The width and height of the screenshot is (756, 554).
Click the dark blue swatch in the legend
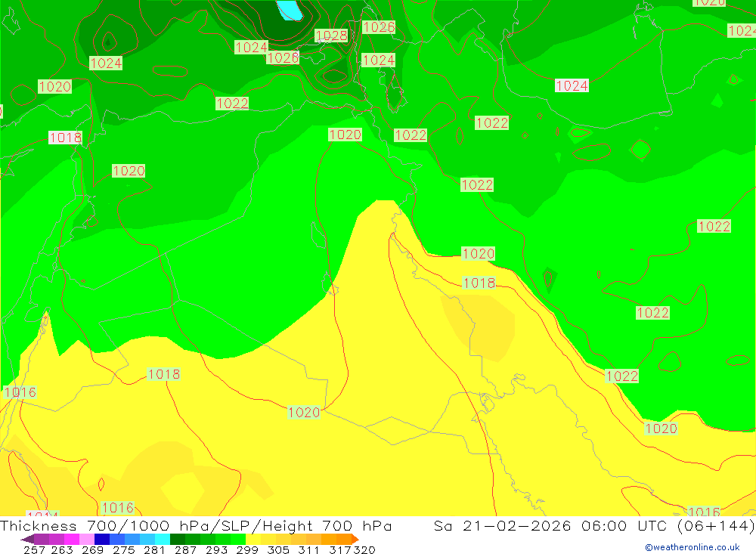pyautogui.click(x=102, y=539)
